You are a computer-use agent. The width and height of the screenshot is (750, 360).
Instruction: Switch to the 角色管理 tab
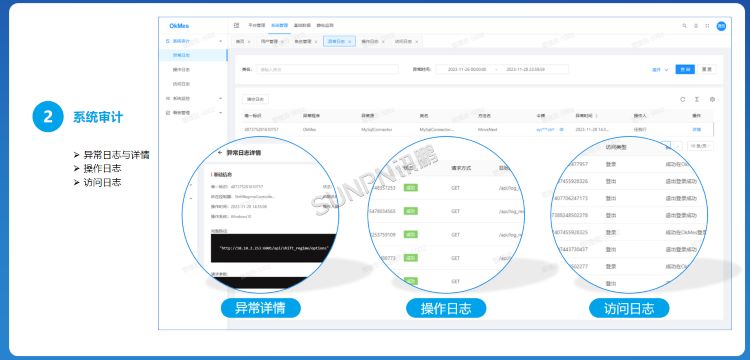point(303,42)
